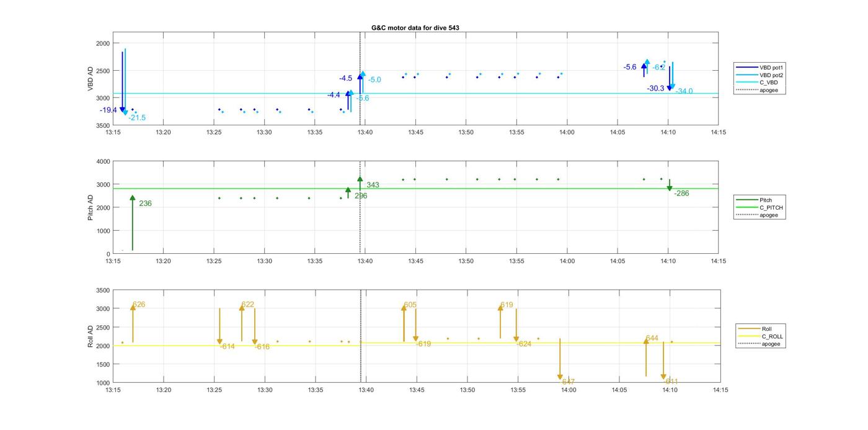Click the "-4.4" VBD value label
This screenshot has width=868, height=430.
pos(334,95)
